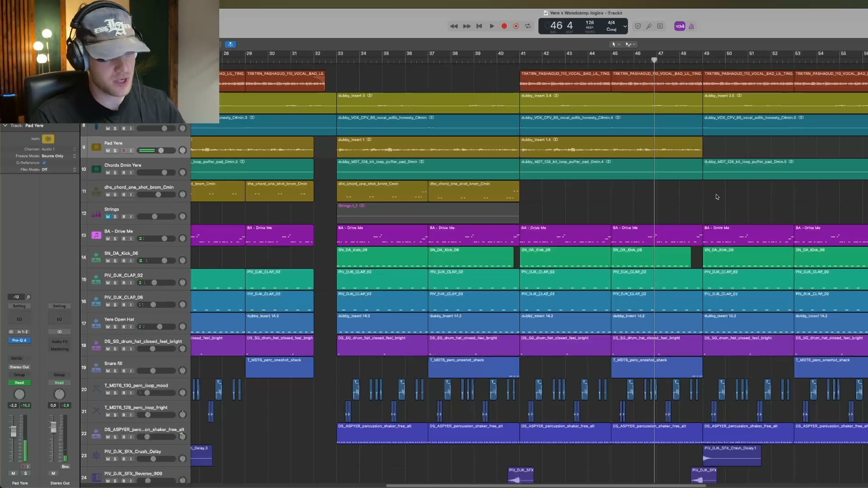Viewport: 868px width, 488px height.
Task: Click the SN_DA_Kick_06 track icon
Action: tap(96, 257)
